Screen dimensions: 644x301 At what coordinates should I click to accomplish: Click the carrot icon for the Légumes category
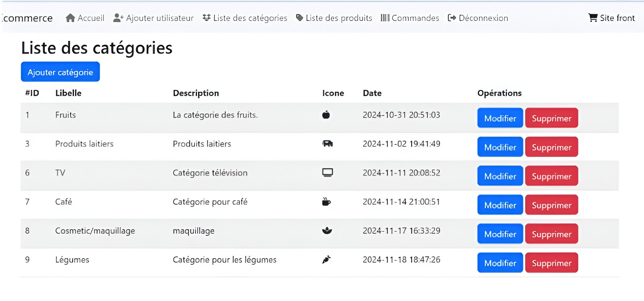pyautogui.click(x=326, y=260)
